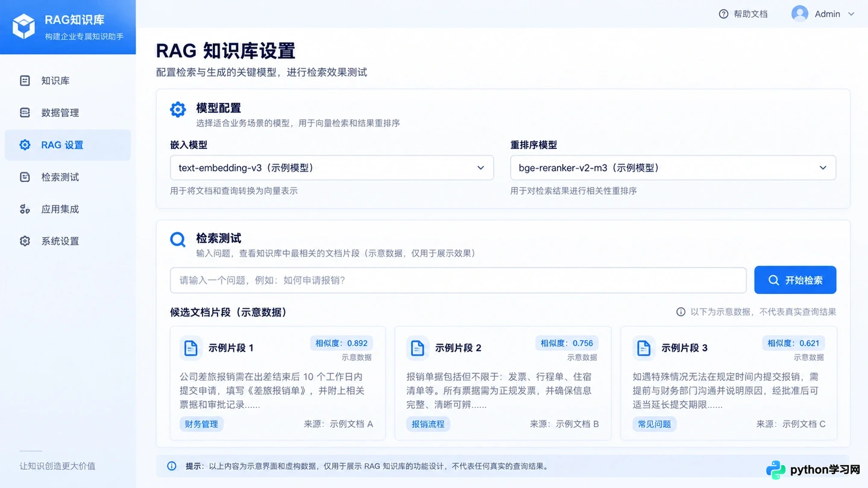Click the 示例片段 2 title
The width and height of the screenshot is (868, 488).
pos(458,348)
